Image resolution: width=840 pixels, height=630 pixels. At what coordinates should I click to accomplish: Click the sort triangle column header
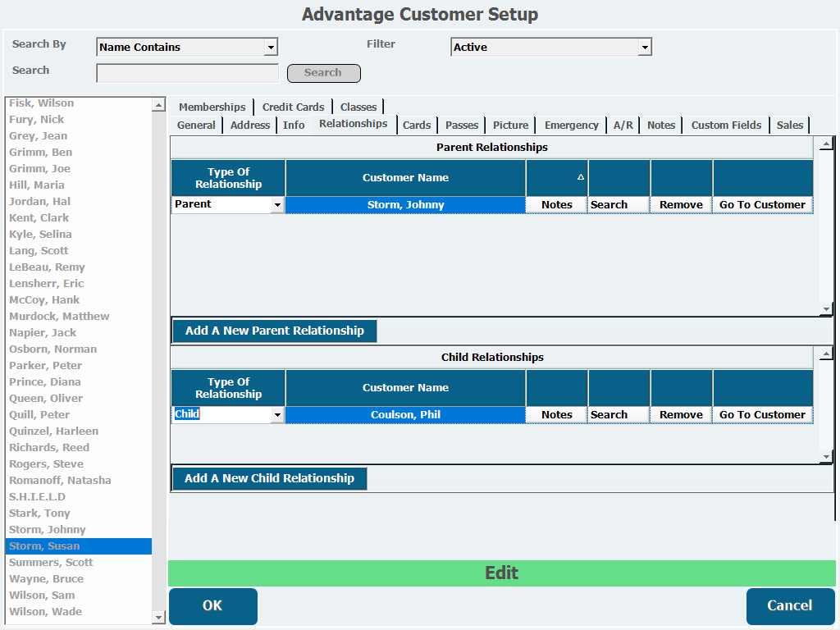coord(557,177)
